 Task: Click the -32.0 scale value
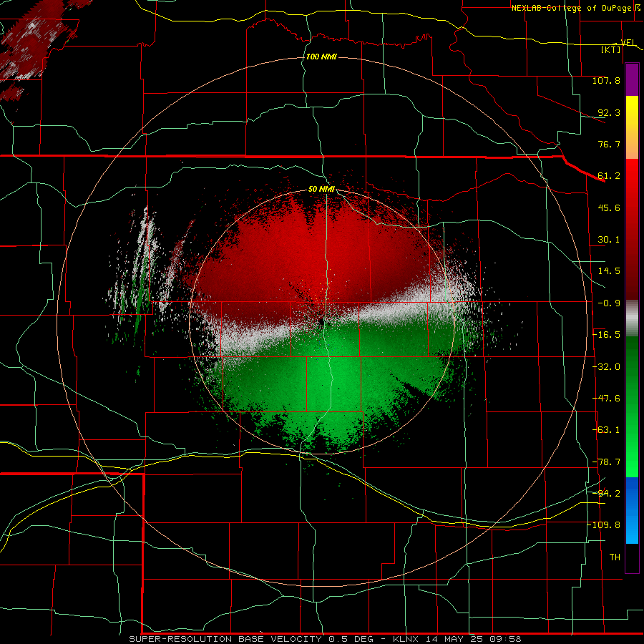coord(606,367)
